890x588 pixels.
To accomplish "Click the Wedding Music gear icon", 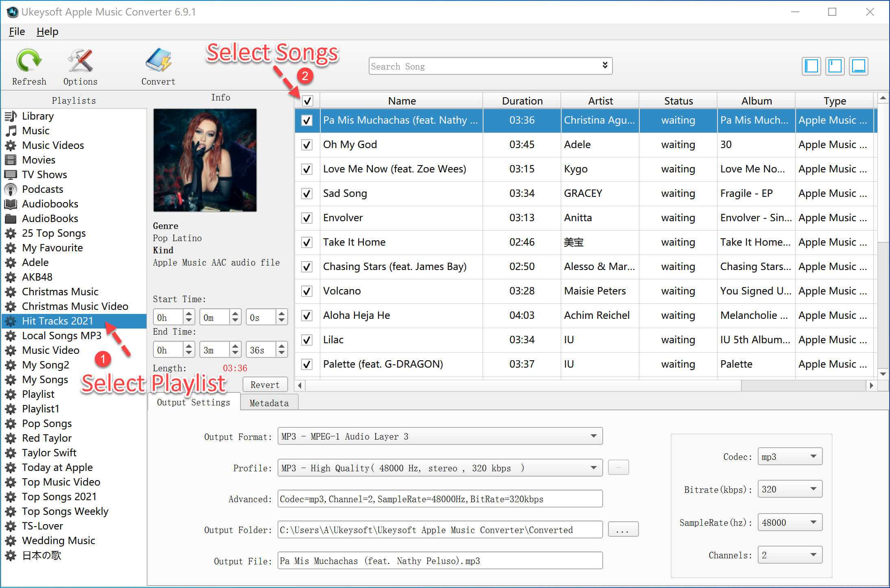I will point(11,541).
